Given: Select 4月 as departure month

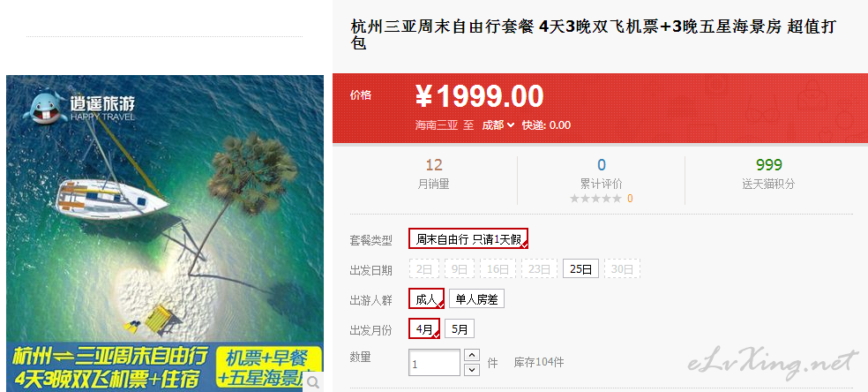Looking at the screenshot, I should [424, 329].
